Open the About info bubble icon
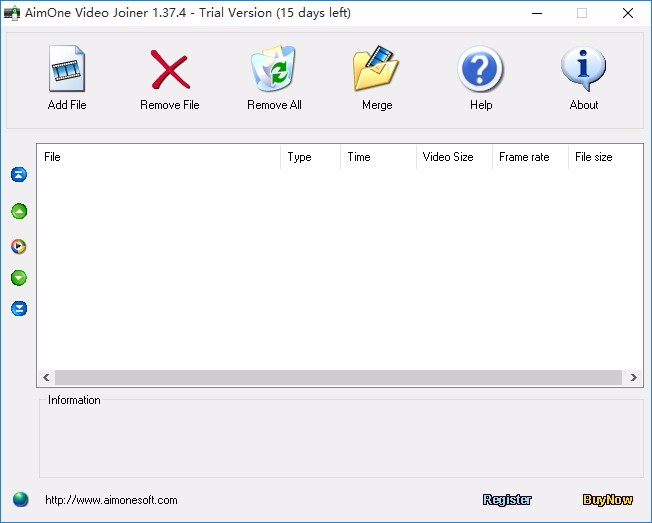Image resolution: width=652 pixels, height=523 pixels. pyautogui.click(x=583, y=68)
